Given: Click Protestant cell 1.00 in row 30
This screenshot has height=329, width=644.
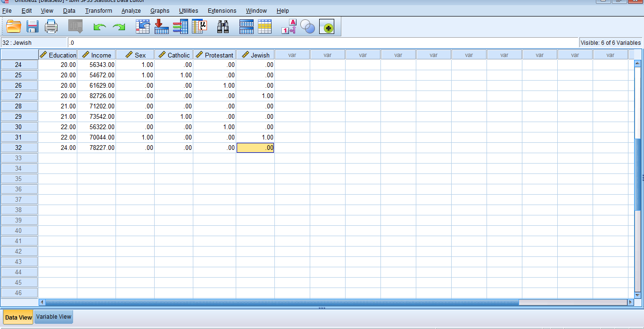Looking at the screenshot, I should click(x=215, y=127).
